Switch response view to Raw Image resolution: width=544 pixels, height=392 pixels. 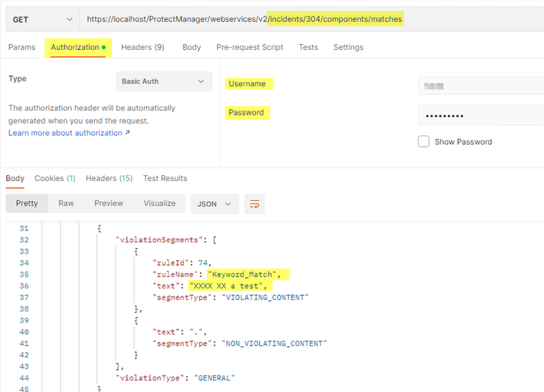pos(66,203)
